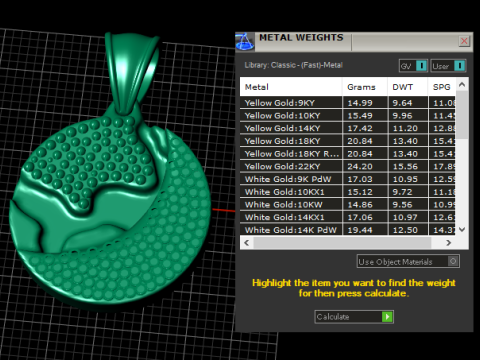The width and height of the screenshot is (480, 360).
Task: Select the White Gold:10KX1 row
Action: tap(348, 192)
